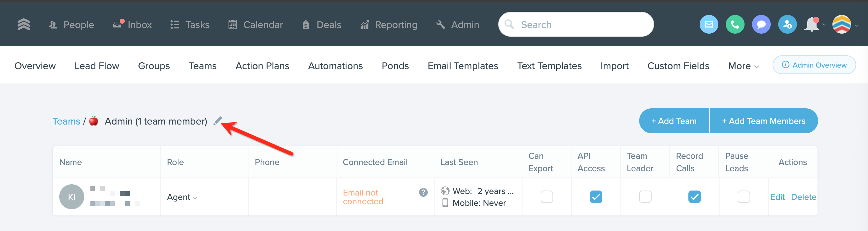The image size is (868, 231).
Task: Click the add person icon
Action: [x=787, y=25]
